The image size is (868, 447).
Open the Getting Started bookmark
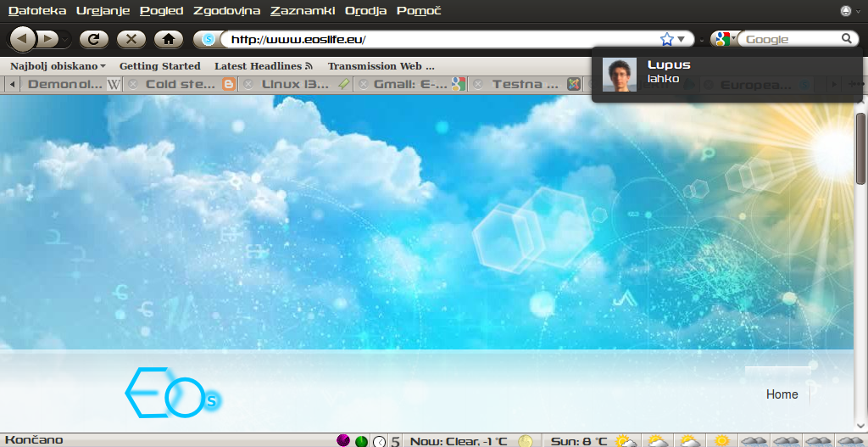pos(159,66)
